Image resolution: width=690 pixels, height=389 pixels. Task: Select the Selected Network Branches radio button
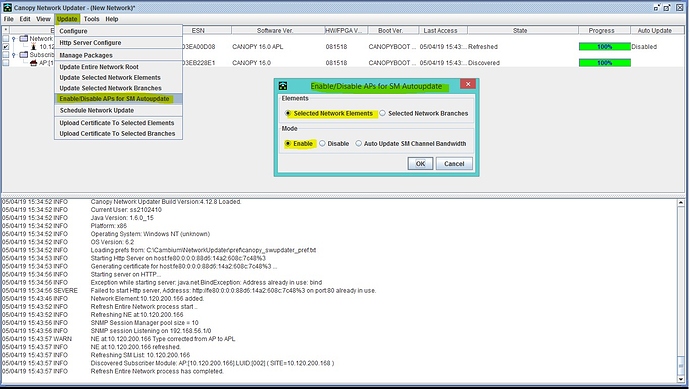(x=382, y=113)
